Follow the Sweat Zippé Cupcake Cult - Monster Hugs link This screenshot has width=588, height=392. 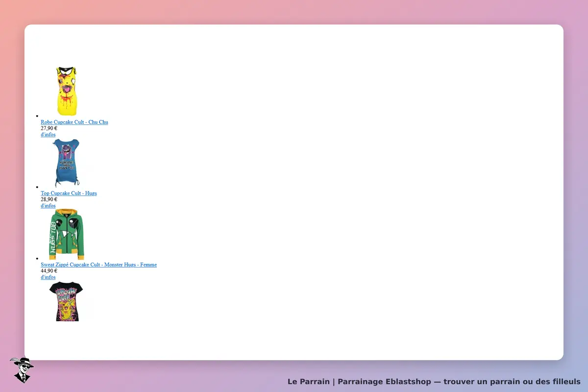click(98, 265)
